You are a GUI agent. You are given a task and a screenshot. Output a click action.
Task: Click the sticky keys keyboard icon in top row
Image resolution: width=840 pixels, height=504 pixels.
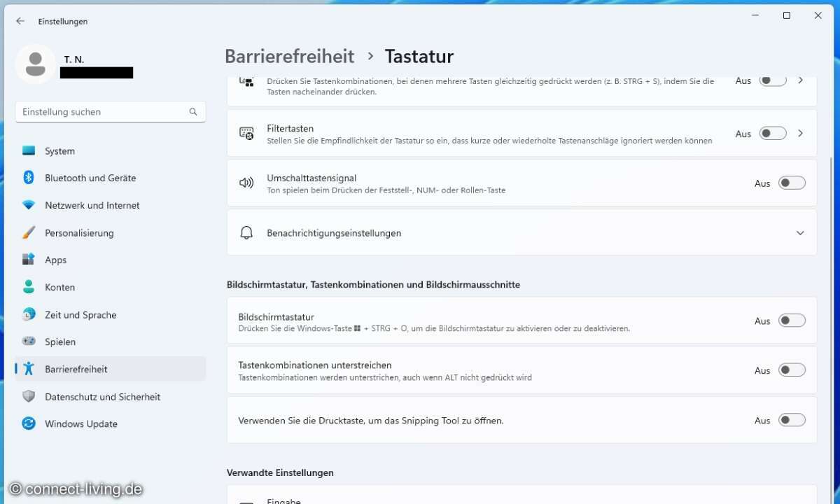tap(246, 80)
